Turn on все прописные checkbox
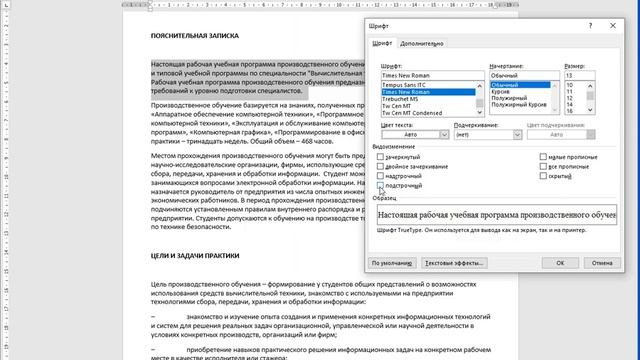The height and width of the screenshot is (360, 640). pos(543,166)
